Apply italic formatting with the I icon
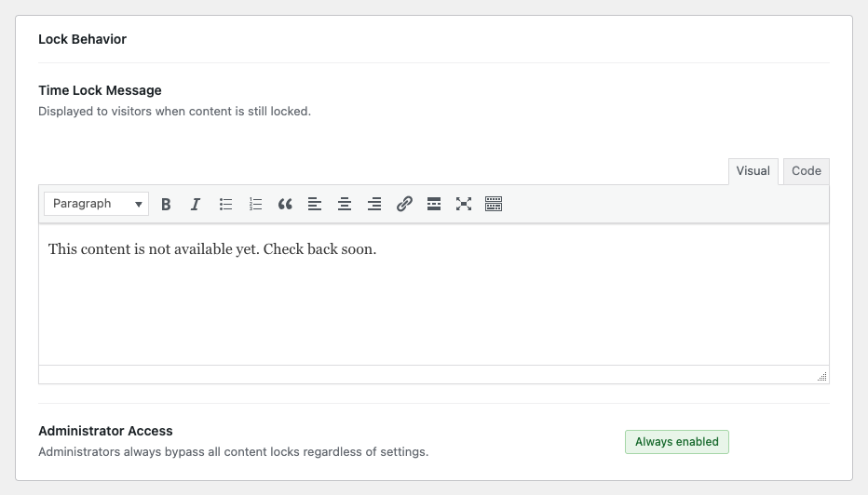This screenshot has height=495, width=868. (x=196, y=204)
